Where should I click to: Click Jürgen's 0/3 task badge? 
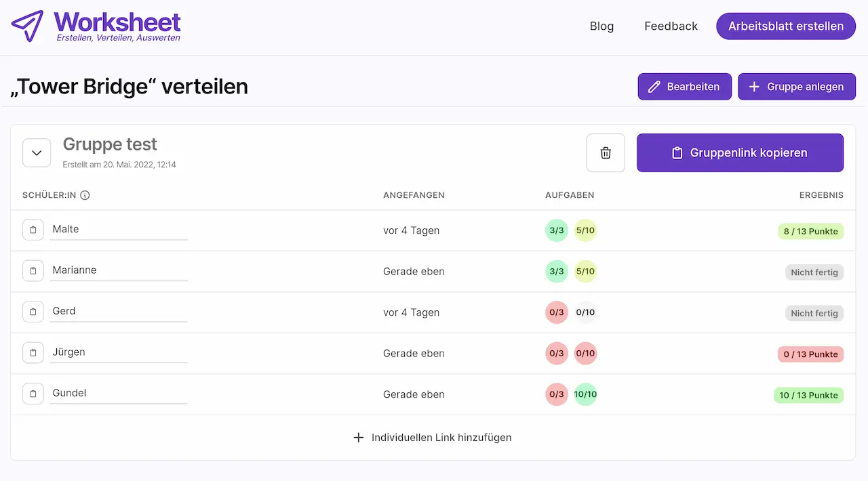point(557,354)
